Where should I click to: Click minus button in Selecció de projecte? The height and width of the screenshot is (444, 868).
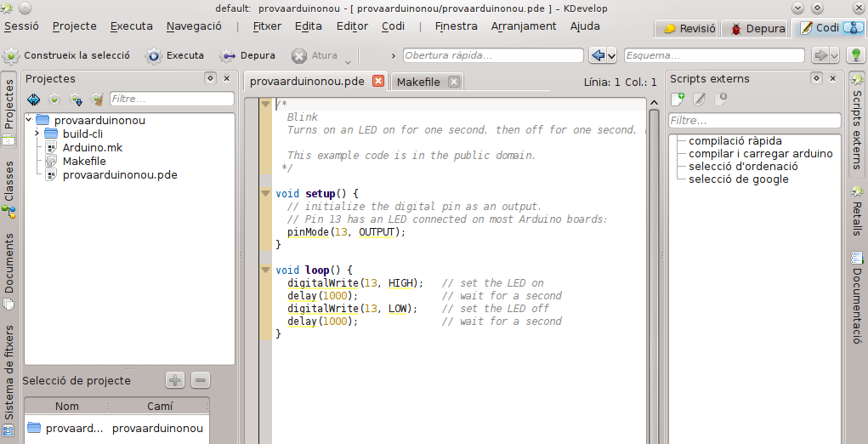(201, 380)
